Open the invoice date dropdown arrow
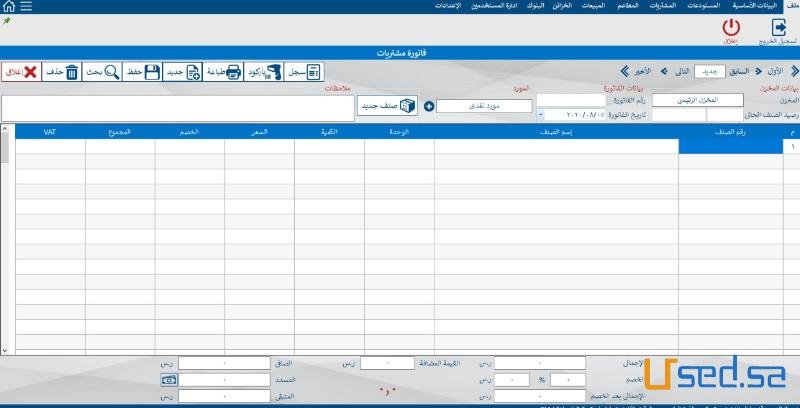The height and width of the screenshot is (408, 800). point(541,114)
